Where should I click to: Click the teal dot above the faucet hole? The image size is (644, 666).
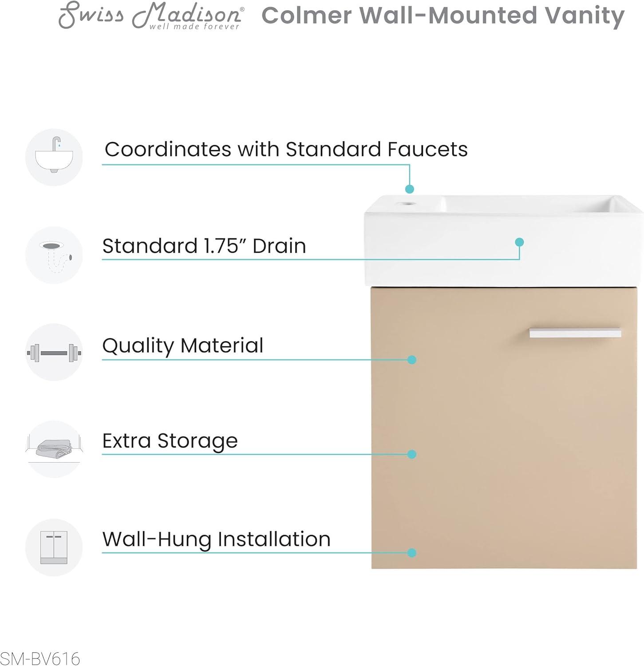410,189
